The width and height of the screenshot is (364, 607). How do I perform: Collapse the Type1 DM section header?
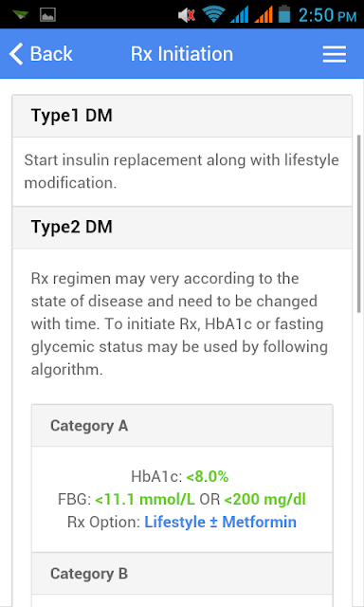tap(182, 116)
